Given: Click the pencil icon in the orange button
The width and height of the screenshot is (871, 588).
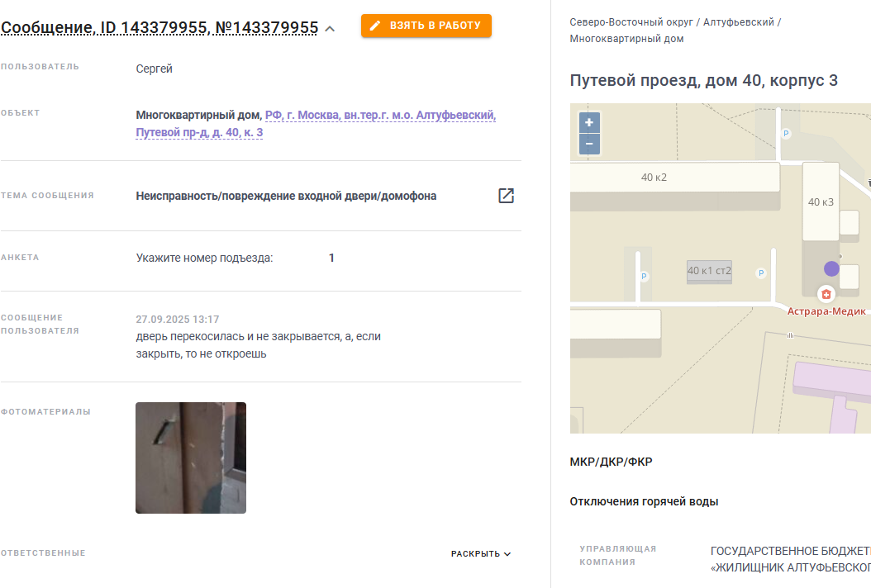Looking at the screenshot, I should pyautogui.click(x=375, y=26).
